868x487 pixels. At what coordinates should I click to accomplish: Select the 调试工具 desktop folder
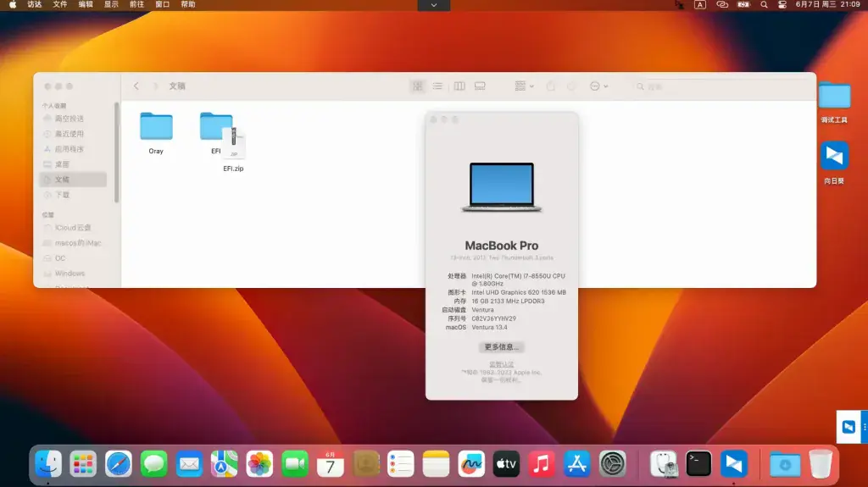coord(834,102)
